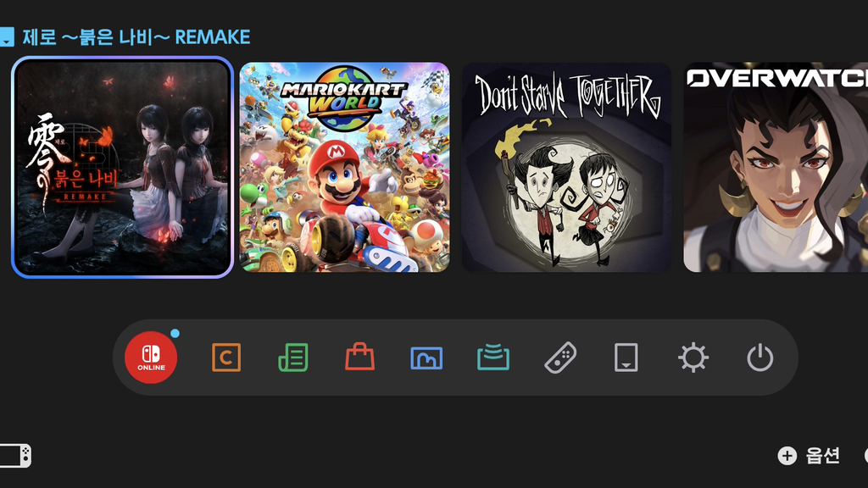This screenshot has height=488, width=868.
Task: Open Controllers icon
Action: tap(560, 358)
